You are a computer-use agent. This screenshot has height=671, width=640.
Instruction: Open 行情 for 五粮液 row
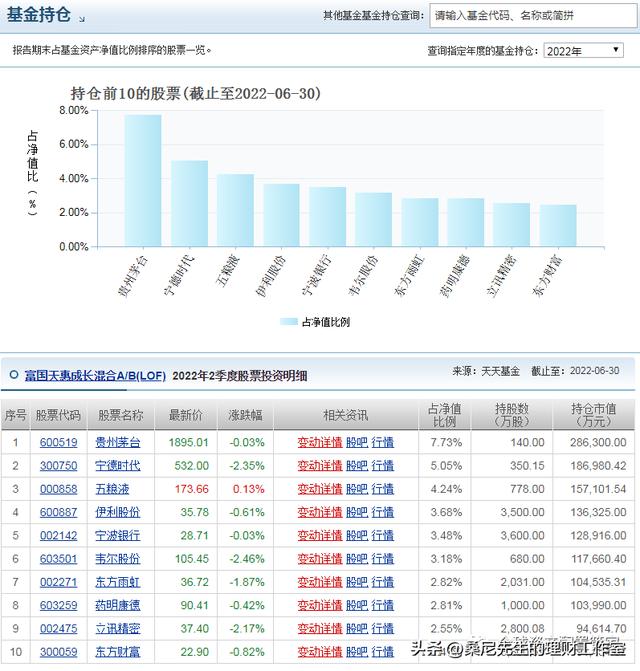point(382,489)
